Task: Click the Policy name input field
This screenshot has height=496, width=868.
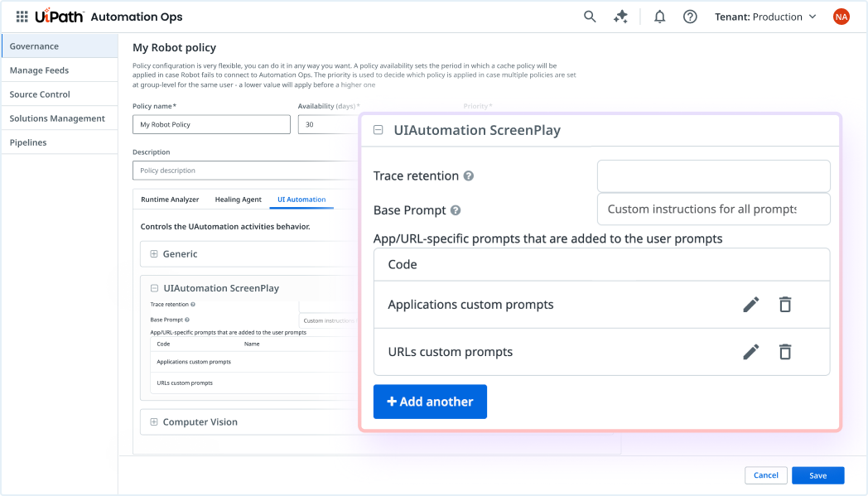Action: 211,124
